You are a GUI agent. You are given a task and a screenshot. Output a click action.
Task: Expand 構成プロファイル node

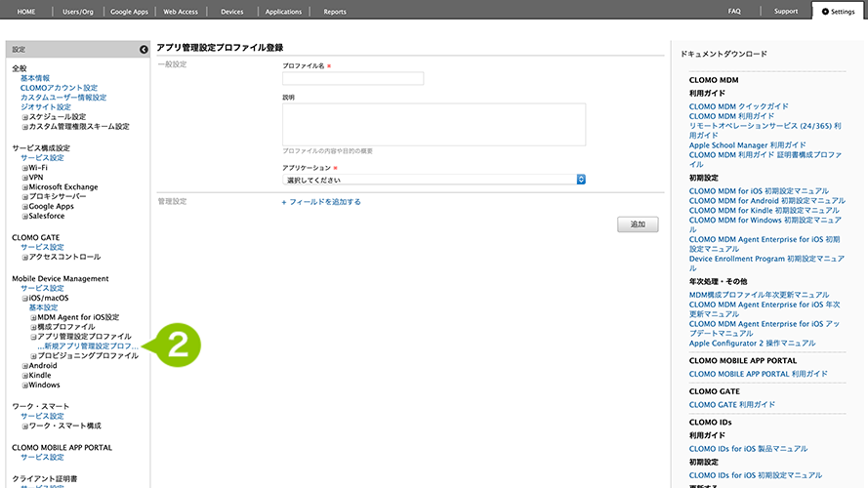point(33,327)
